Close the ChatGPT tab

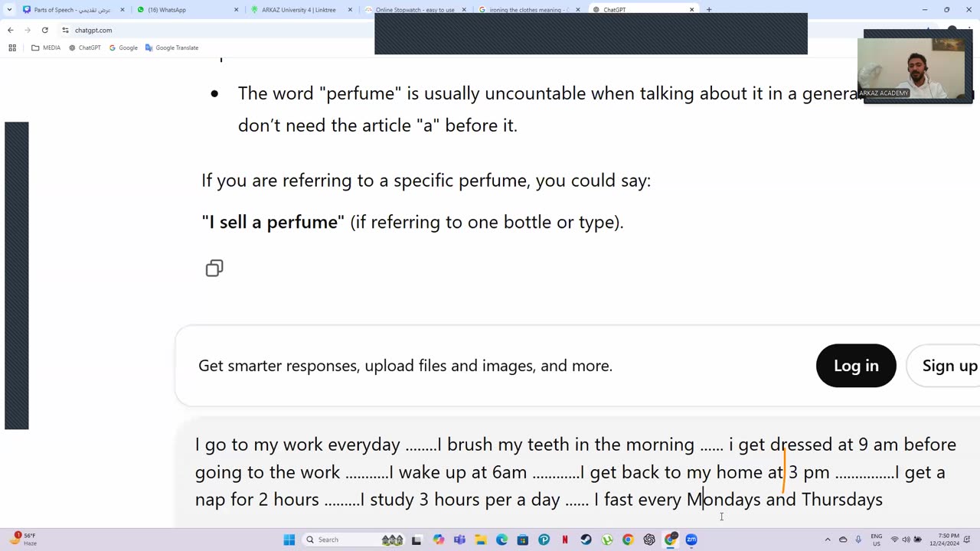pos(692,10)
